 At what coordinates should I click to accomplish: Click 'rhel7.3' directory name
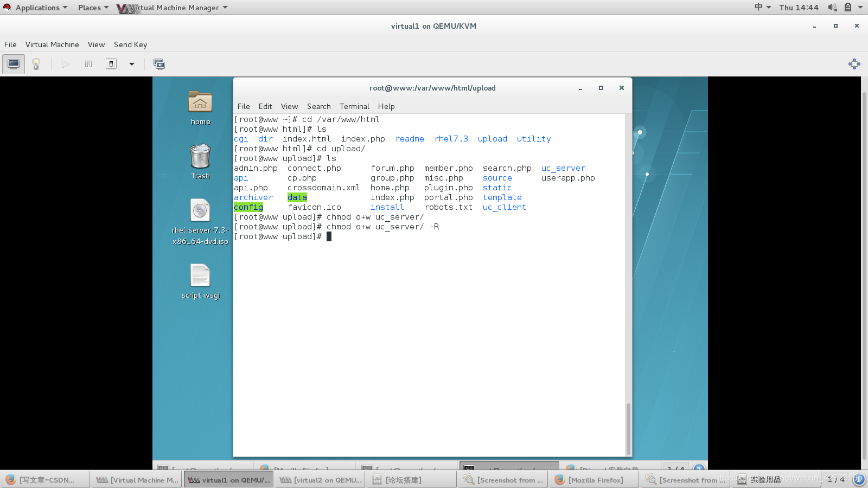[x=451, y=139]
